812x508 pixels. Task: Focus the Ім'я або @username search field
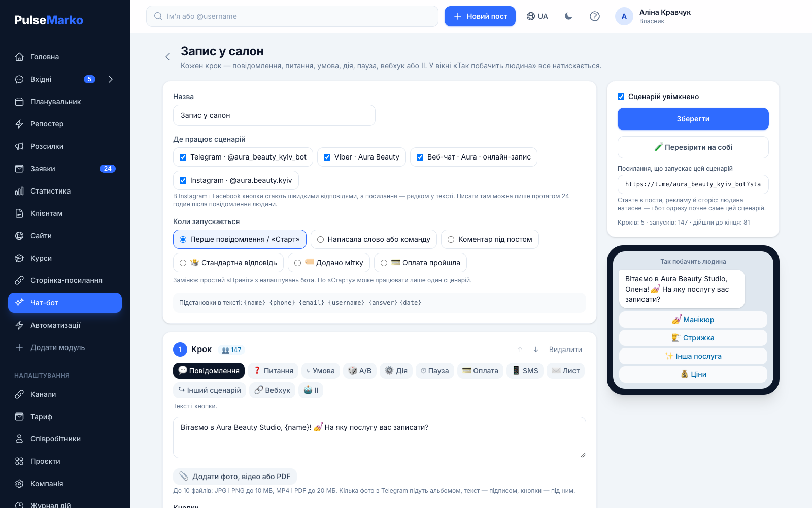292,16
